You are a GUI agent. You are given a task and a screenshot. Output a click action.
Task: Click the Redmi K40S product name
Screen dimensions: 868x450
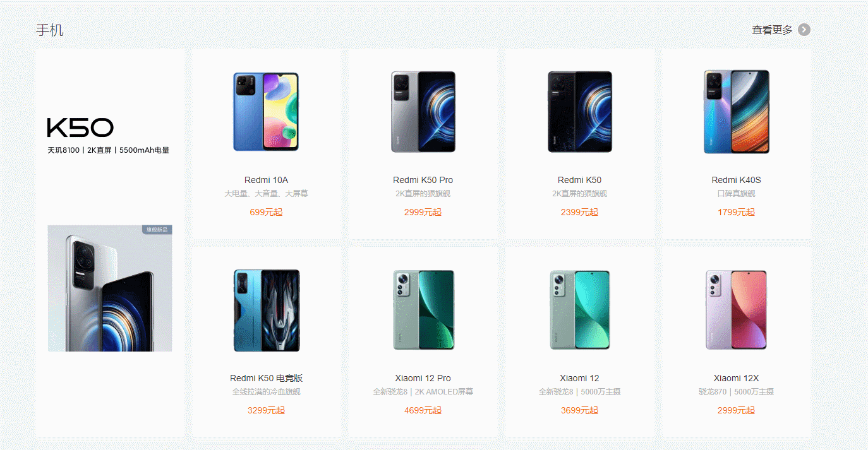(736, 180)
